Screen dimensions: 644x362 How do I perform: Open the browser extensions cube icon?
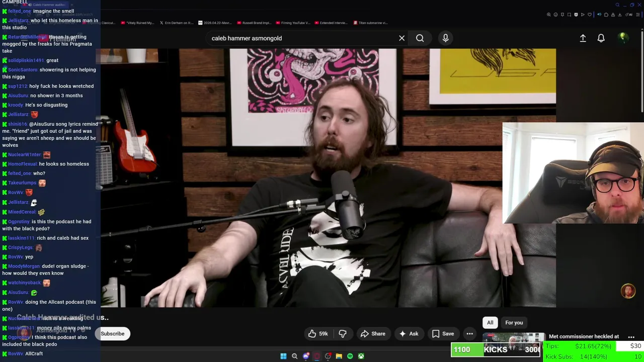[606, 15]
